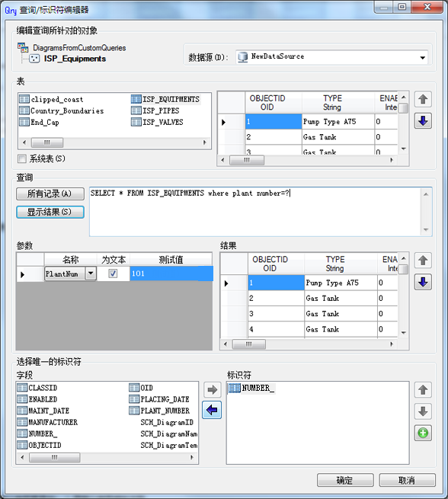The image size is (448, 499).
Task: Move identifier down with the down arrow
Action: [x=423, y=411]
